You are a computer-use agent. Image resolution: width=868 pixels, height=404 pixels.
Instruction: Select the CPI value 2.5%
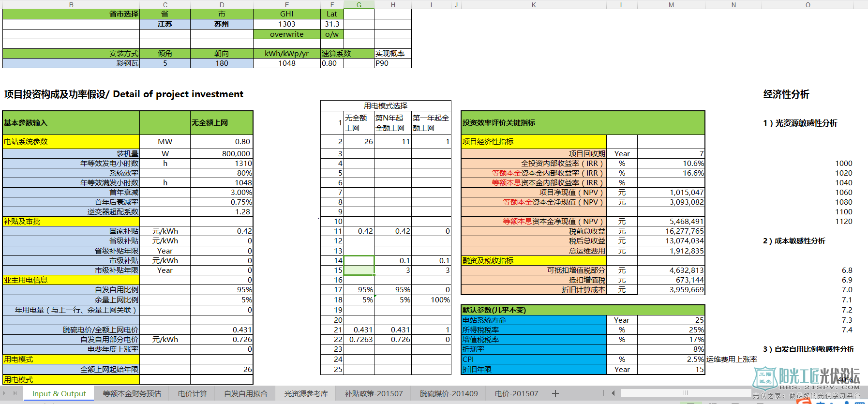tap(671, 359)
